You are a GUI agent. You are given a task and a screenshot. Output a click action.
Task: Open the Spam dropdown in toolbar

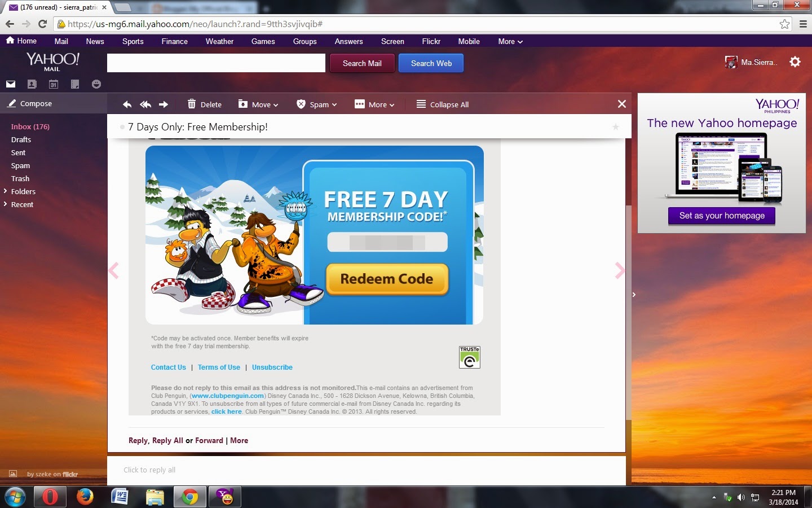[x=316, y=104]
